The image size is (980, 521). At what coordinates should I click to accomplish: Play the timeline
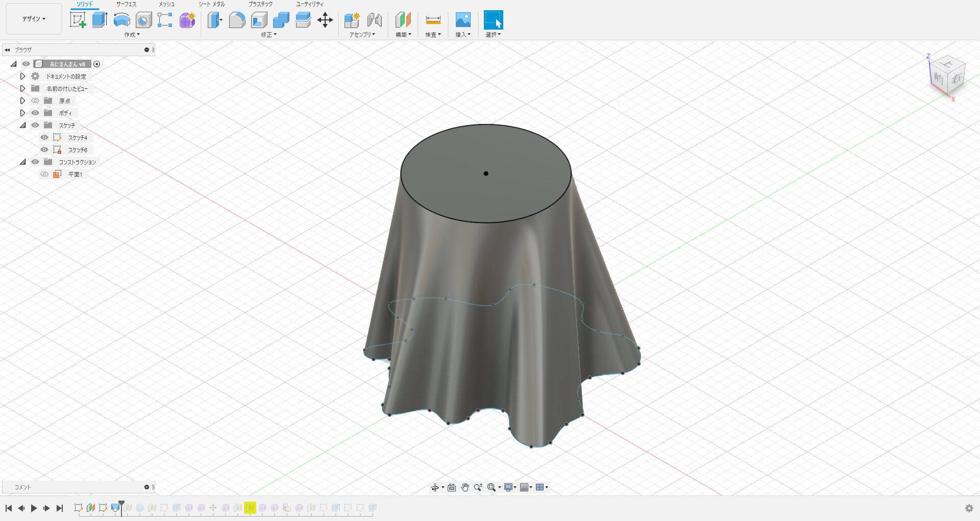[34, 508]
